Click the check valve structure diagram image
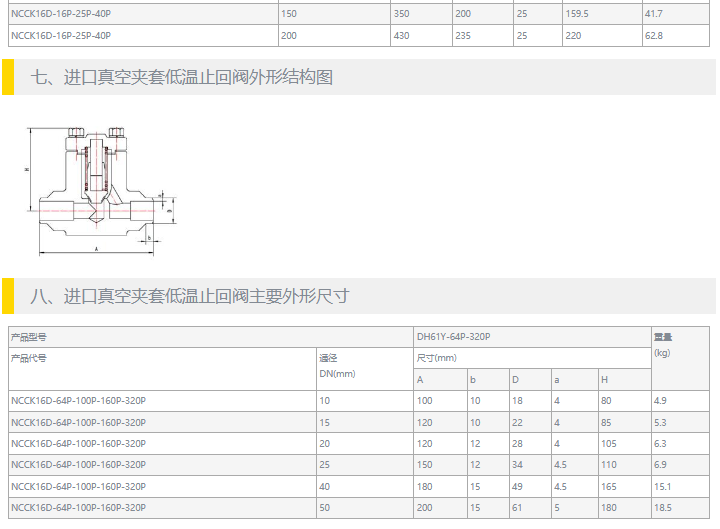The width and height of the screenshot is (720, 529). pyautogui.click(x=100, y=188)
